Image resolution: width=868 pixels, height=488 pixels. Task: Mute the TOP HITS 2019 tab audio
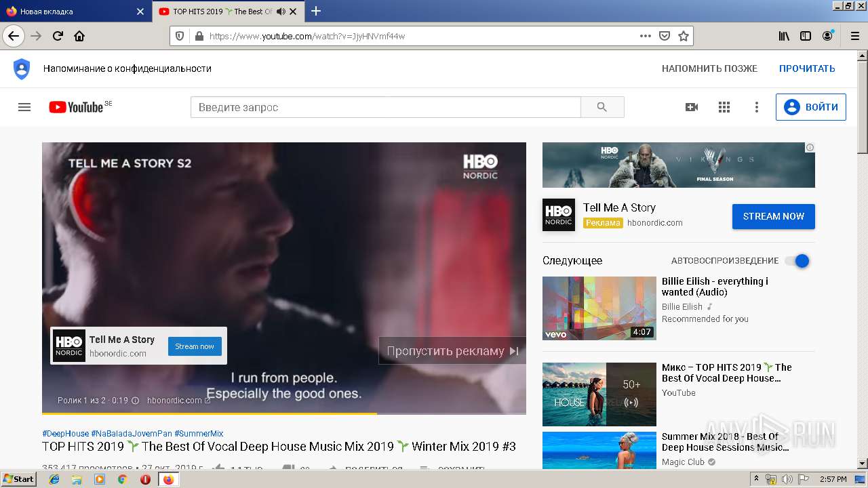click(x=281, y=12)
